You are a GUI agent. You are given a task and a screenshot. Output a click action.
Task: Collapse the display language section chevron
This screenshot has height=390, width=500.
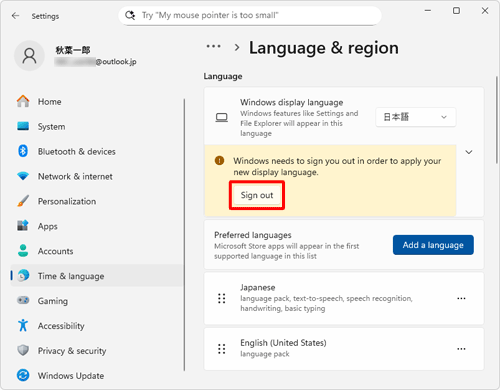tap(469, 152)
